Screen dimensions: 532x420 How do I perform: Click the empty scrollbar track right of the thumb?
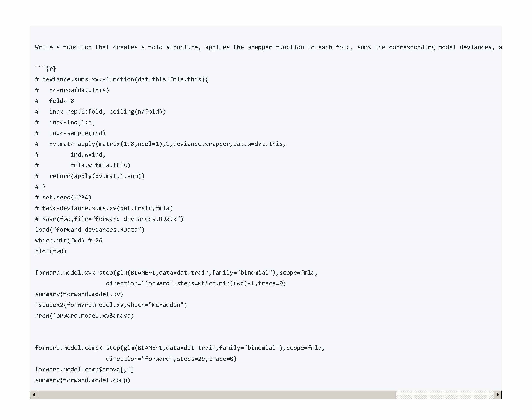pos(444,394)
